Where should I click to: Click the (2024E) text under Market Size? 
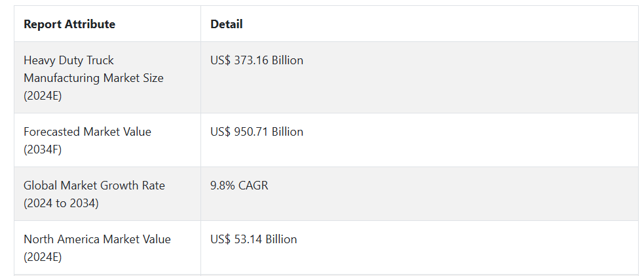tap(43, 96)
